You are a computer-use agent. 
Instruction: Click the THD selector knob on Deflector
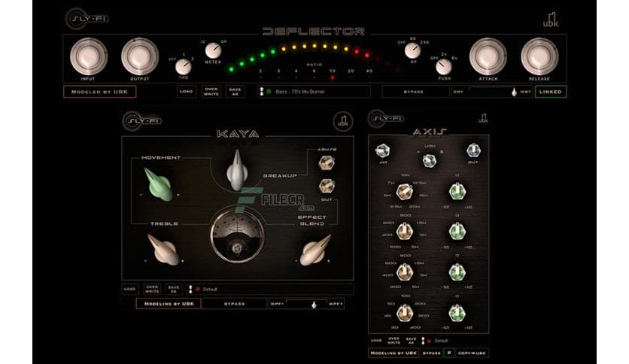pos(184,66)
